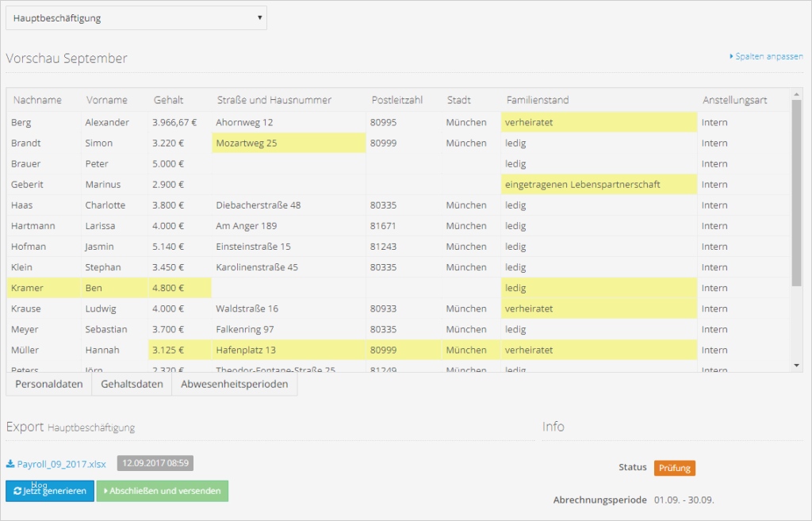This screenshot has height=521, width=812.
Task: Sort by the Nachname column header
Action: 37,100
